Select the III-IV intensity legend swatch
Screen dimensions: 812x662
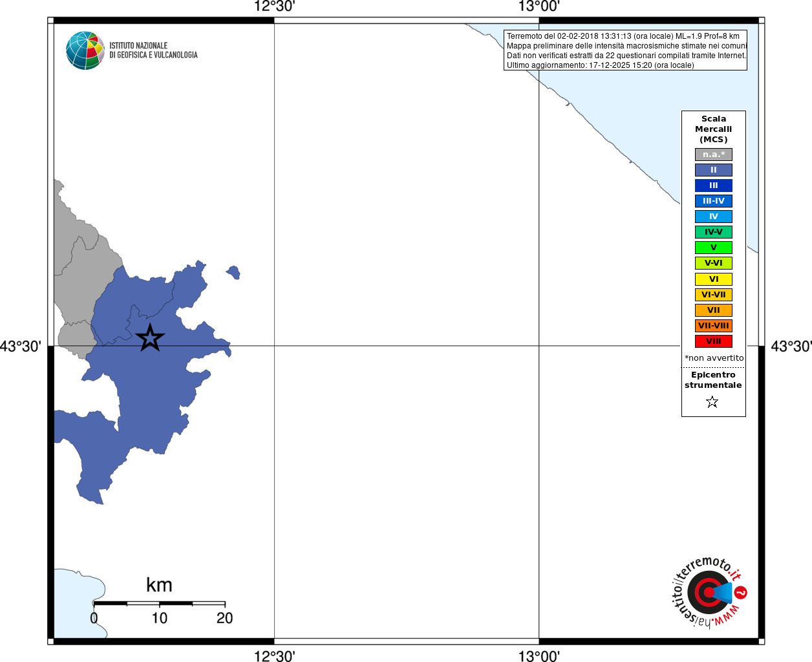[714, 201]
